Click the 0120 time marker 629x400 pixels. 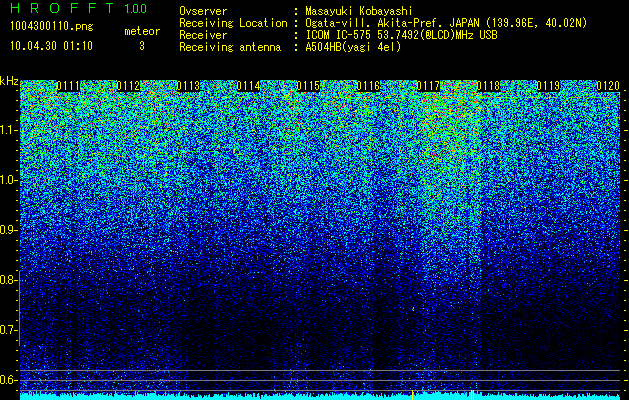click(x=608, y=86)
